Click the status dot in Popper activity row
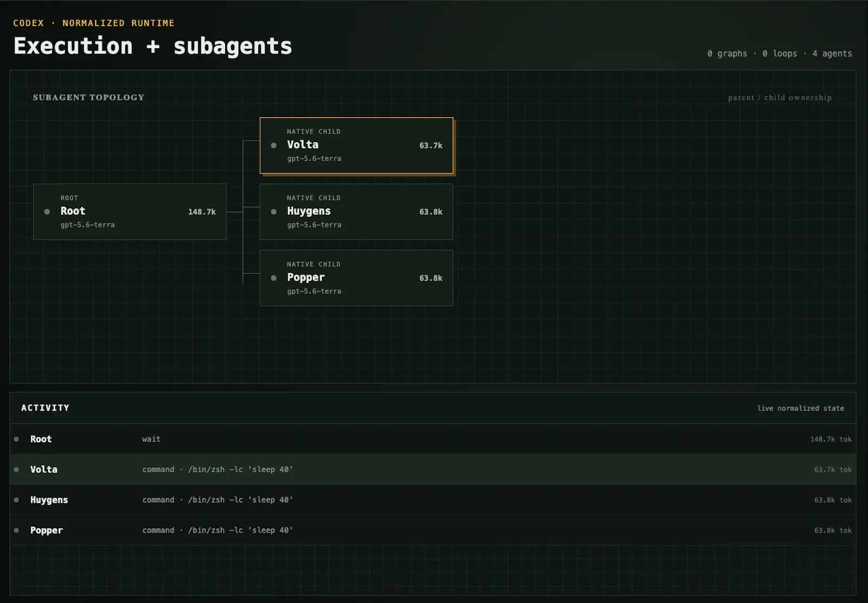 click(16, 530)
